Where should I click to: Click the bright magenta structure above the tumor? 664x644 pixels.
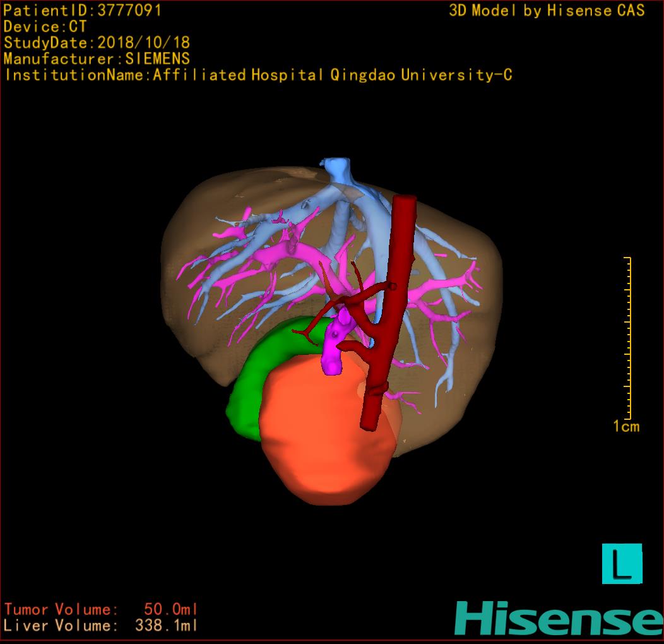tap(333, 354)
